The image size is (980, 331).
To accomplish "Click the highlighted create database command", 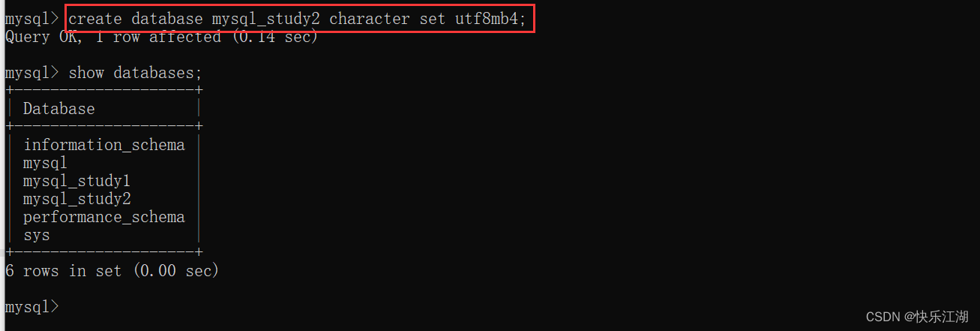I will [298, 18].
